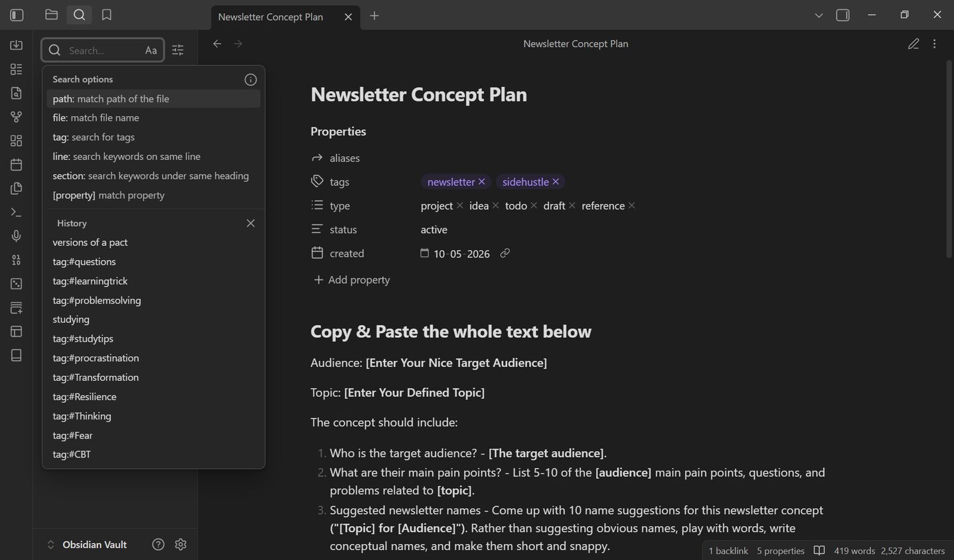The image size is (954, 560).
Task: Click '5 properties' in status bar
Action: click(x=781, y=551)
